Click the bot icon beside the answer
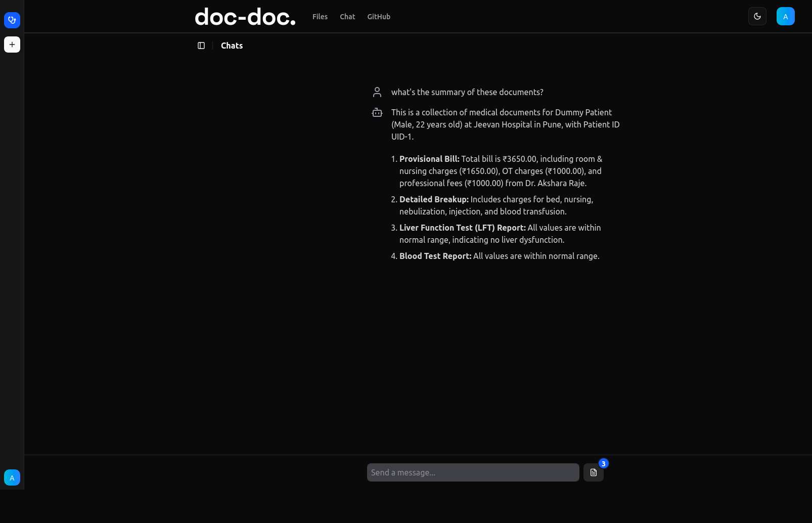Screen dimensions: 812x523 (377, 112)
